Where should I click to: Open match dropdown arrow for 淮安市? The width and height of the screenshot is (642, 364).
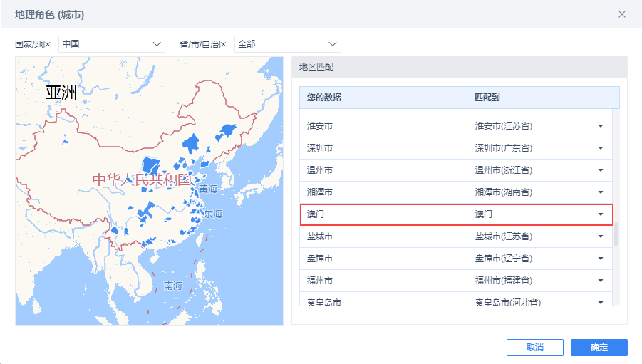tap(600, 126)
